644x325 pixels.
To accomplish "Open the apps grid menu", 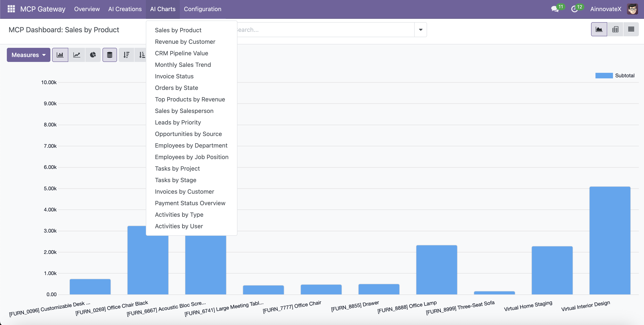I will (x=11, y=9).
